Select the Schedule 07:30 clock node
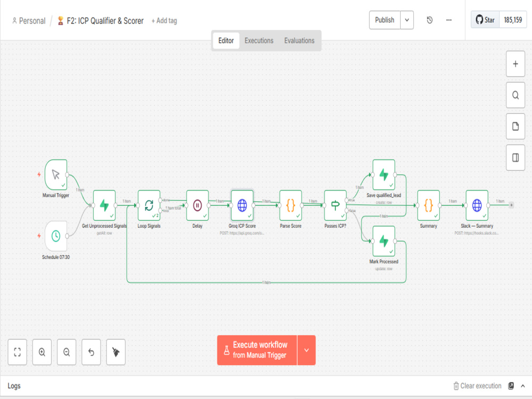Image resolution: width=532 pixels, height=399 pixels. (56, 236)
